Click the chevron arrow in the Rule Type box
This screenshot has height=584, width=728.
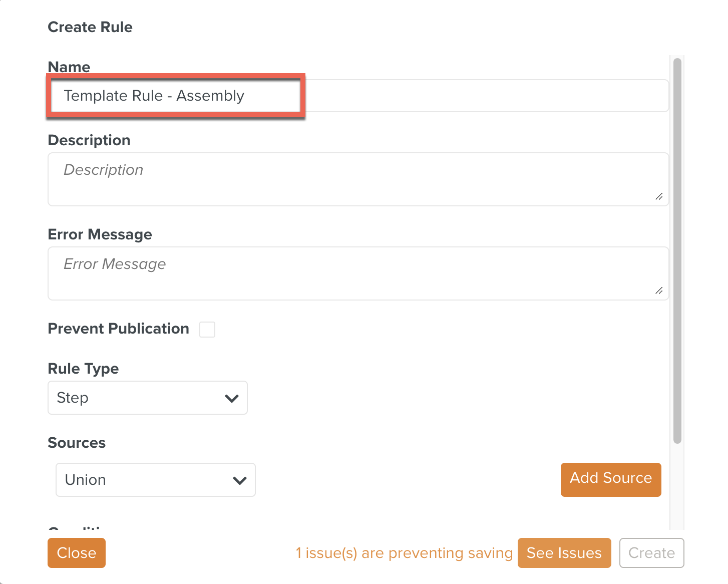click(x=232, y=398)
